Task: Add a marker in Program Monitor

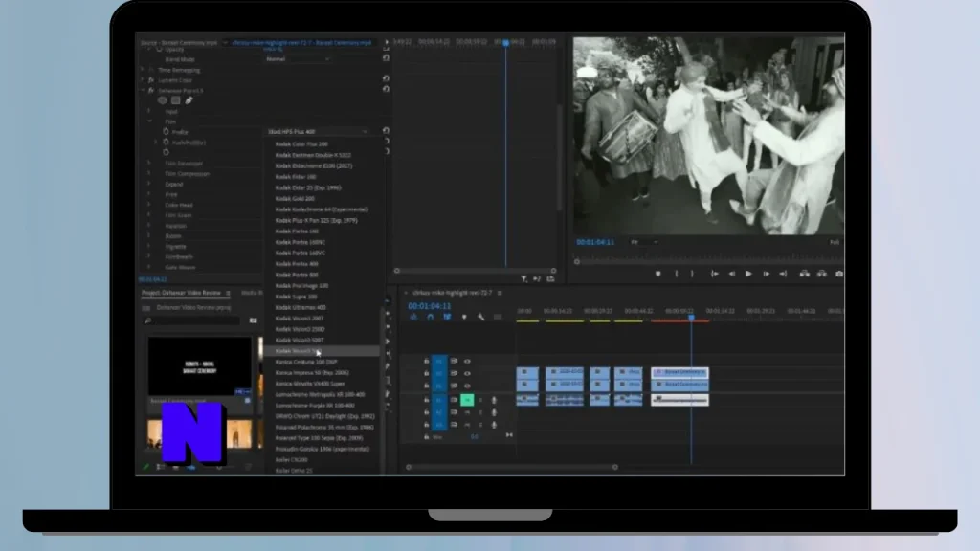Action: point(657,274)
